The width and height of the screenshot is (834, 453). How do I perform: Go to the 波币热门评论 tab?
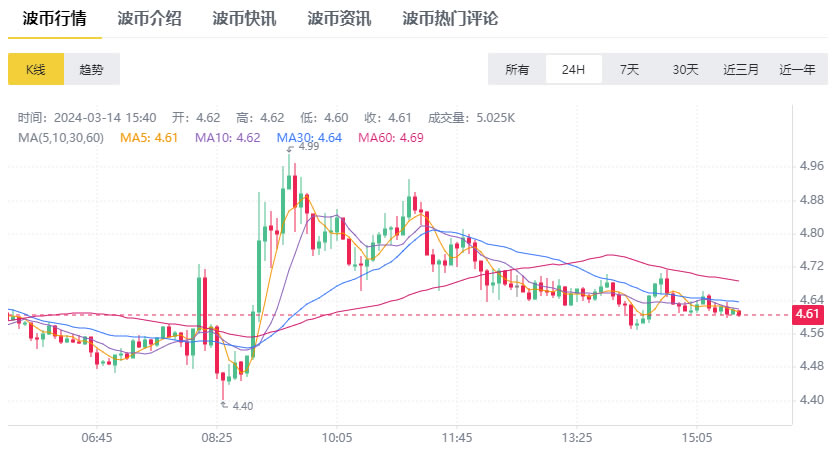[450, 19]
